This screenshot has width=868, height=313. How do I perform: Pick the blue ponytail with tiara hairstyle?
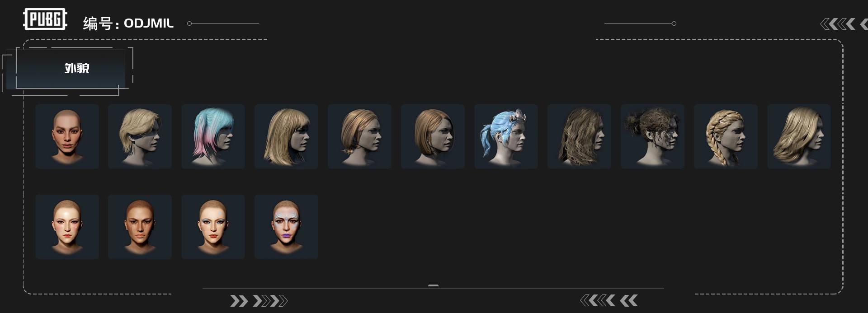pos(506,136)
